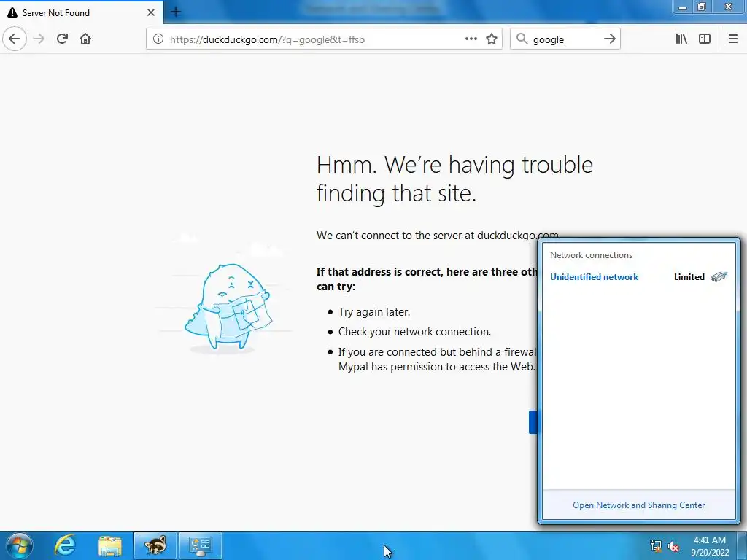The height and width of the screenshot is (560, 747).
Task: Open Windows Explorer folder in taskbar
Action: (110, 545)
